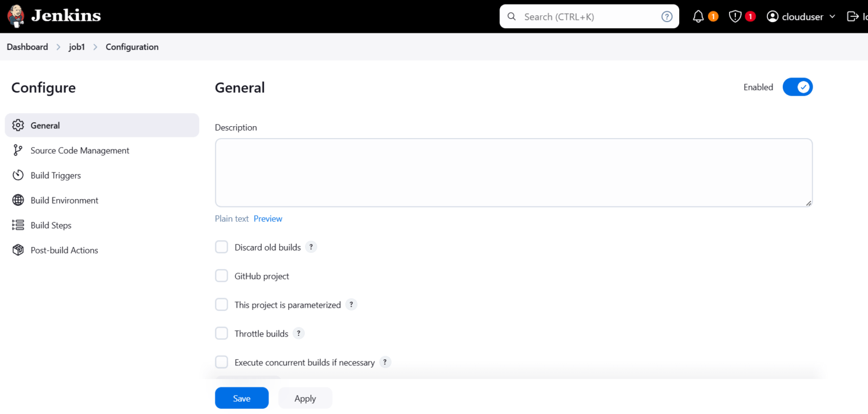Screen dimensions: 868x414
Task: Open the Discard old builds help tooltip
Action: pyautogui.click(x=311, y=247)
